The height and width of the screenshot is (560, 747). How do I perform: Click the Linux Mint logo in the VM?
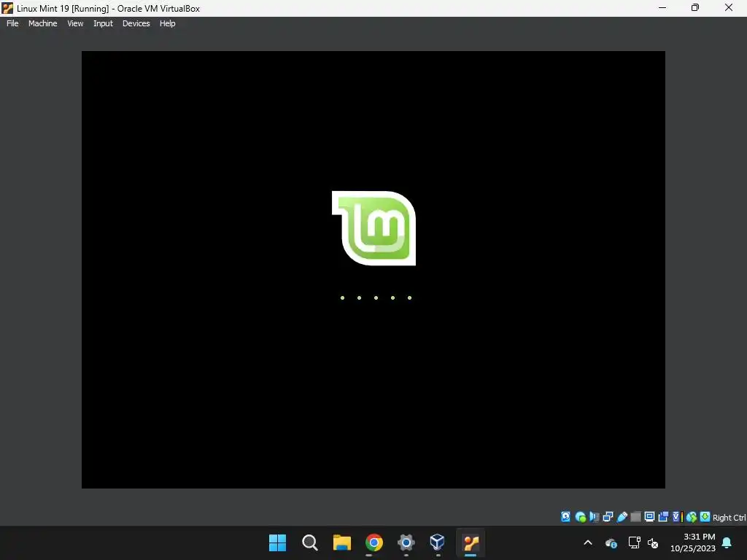tap(373, 228)
